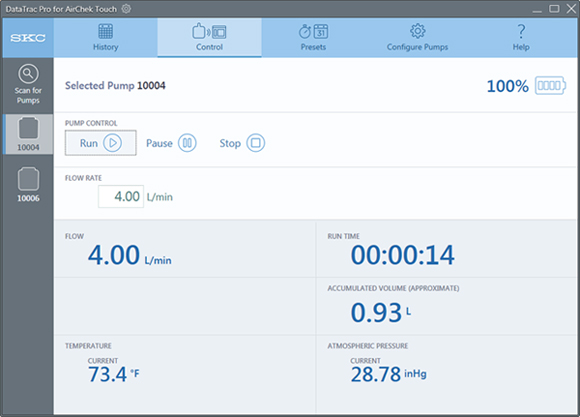Screen dimensions: 580x417
Task: Click the SKC logo
Action: 28,38
